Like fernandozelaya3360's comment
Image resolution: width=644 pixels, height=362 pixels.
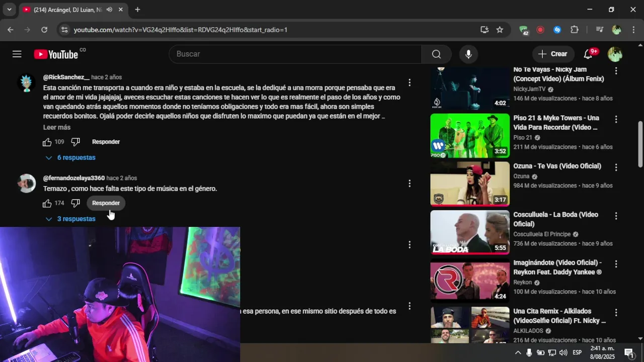point(47,203)
